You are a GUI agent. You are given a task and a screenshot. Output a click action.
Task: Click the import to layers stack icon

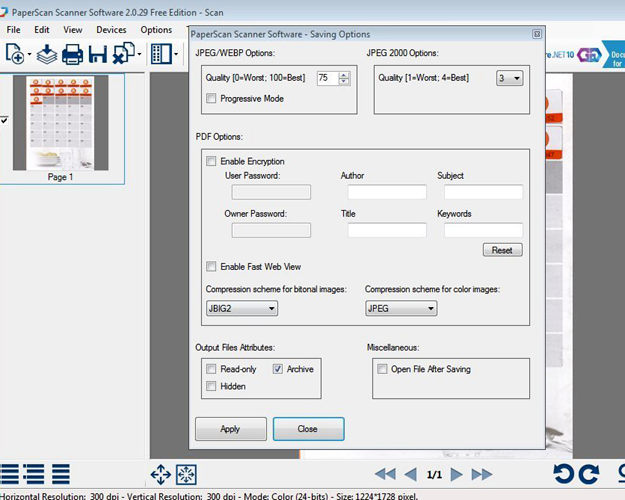pyautogui.click(x=47, y=54)
